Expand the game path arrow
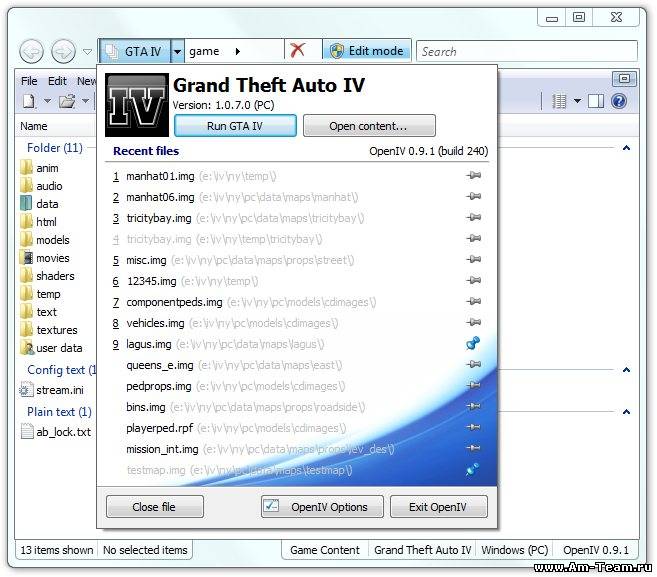657x577 pixels. pos(238,52)
